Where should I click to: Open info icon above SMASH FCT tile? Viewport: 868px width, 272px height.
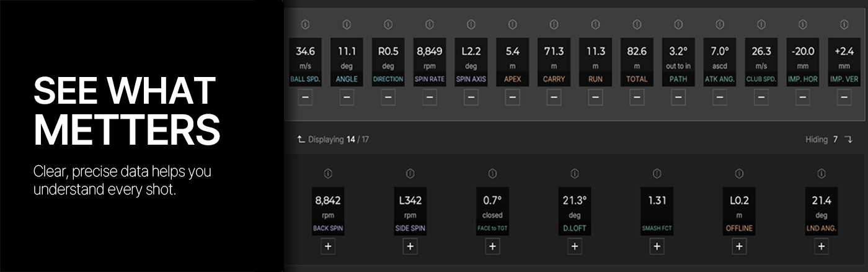pos(657,173)
